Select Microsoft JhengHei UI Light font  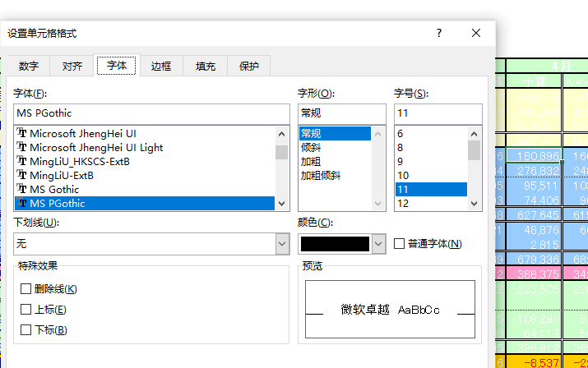point(96,147)
